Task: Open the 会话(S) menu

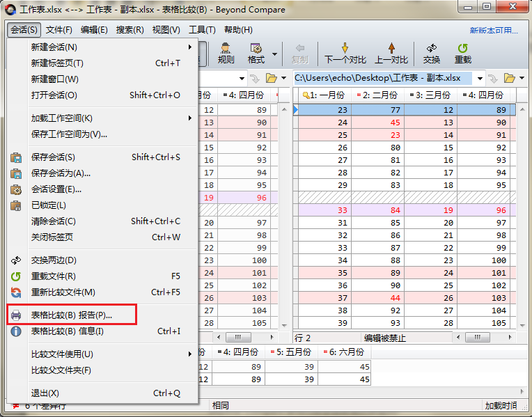Action: [x=24, y=30]
